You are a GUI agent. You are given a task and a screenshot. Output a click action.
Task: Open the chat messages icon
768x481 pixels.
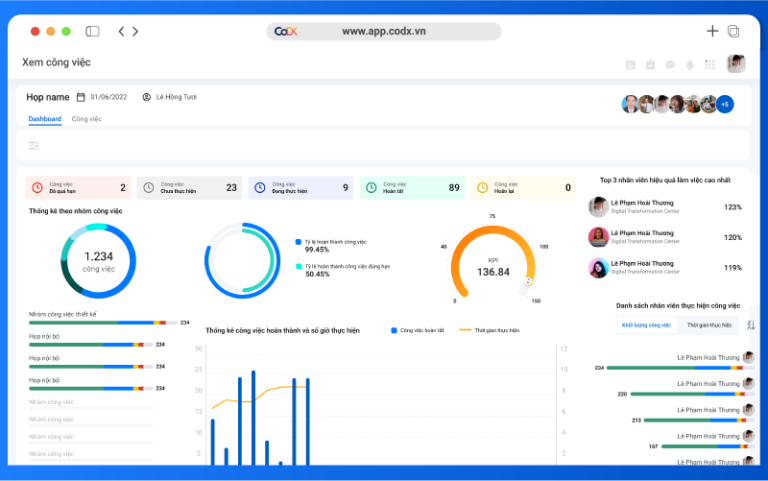[x=670, y=65]
